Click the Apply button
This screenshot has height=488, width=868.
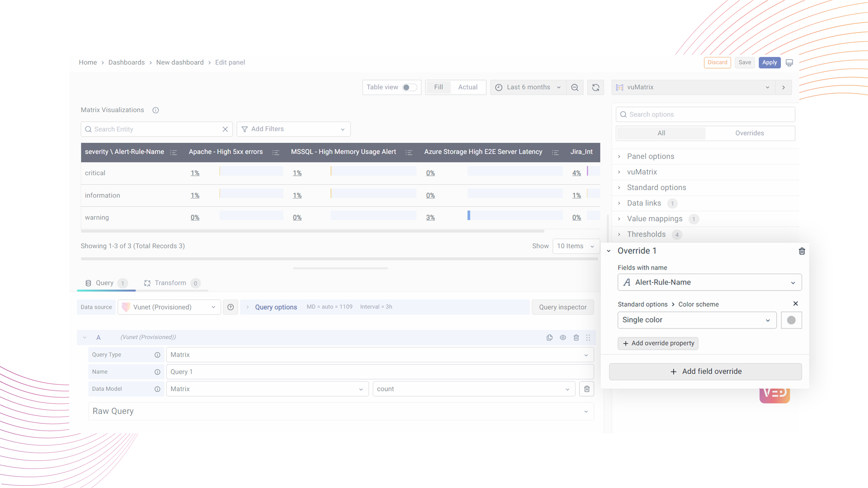point(769,62)
